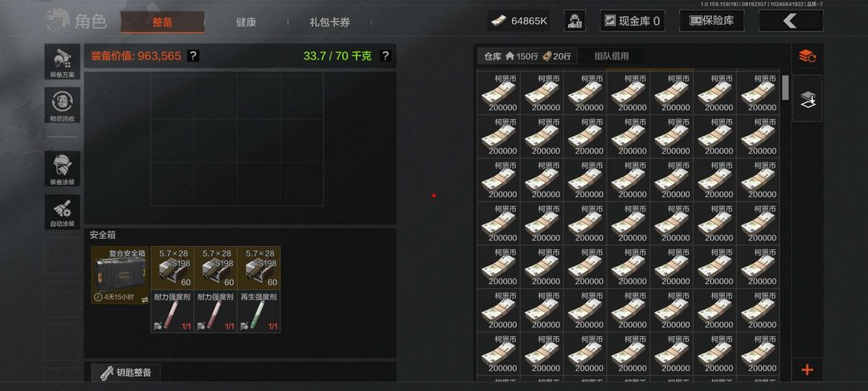Click the 自动涂装 auto paint icon
Viewport: 868px width, 391px height.
(x=62, y=212)
